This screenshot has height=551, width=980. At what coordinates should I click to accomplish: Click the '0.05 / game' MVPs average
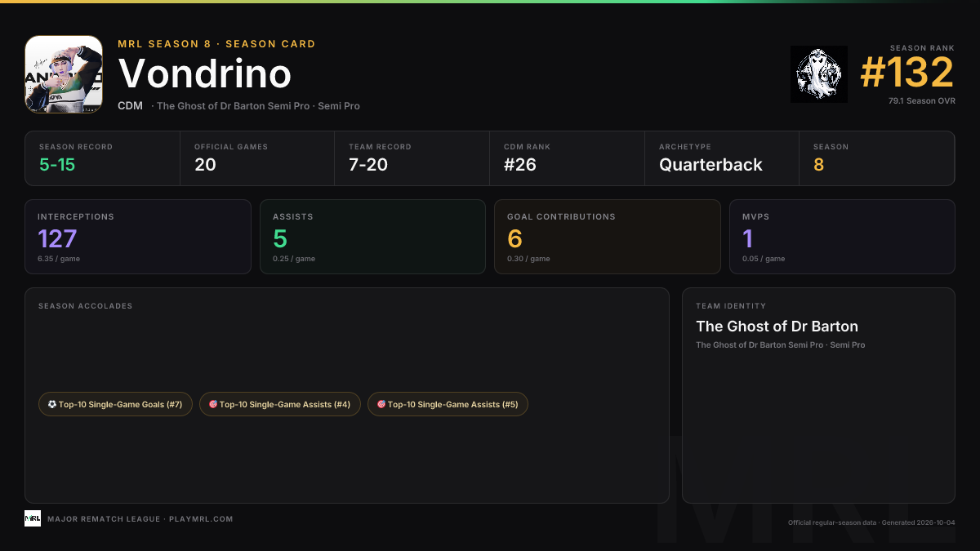point(764,259)
